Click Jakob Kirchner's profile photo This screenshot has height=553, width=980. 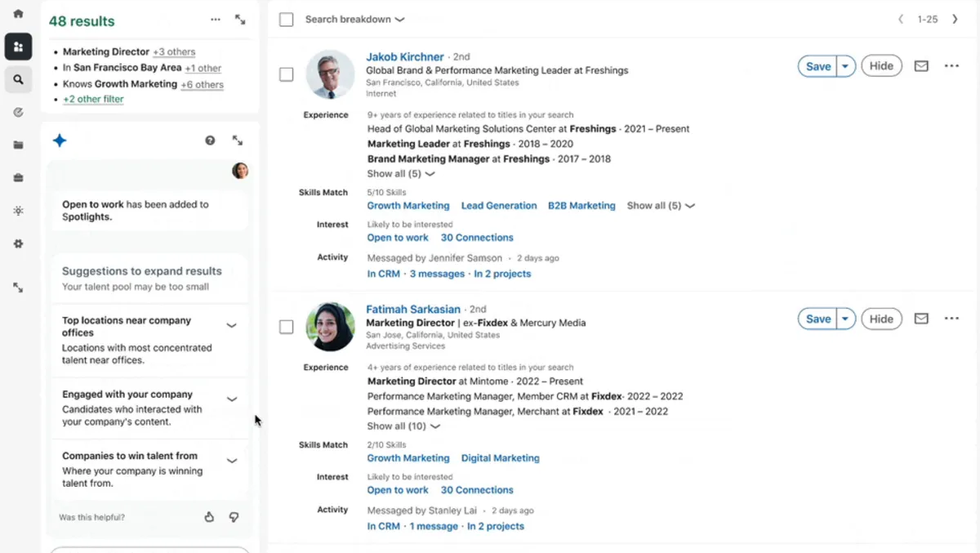point(330,74)
